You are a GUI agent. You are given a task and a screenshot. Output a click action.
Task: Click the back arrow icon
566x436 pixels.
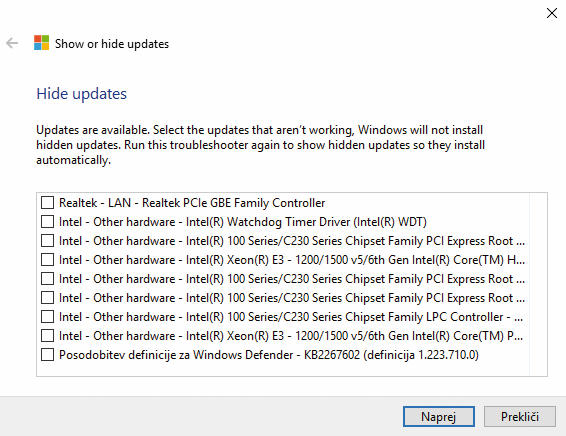point(12,43)
